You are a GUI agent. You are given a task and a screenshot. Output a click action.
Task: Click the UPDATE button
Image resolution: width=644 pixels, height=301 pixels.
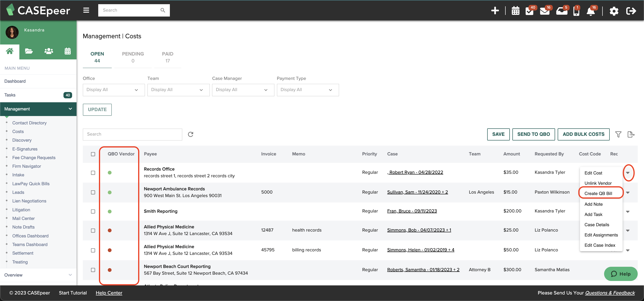[x=97, y=109]
